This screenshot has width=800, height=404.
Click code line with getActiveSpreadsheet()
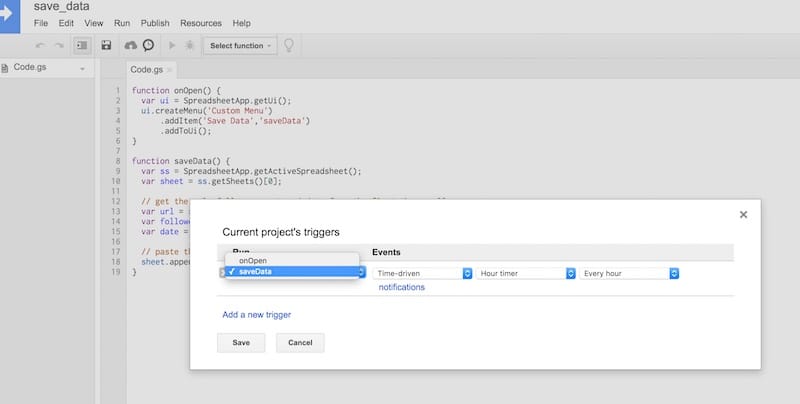[x=251, y=171]
